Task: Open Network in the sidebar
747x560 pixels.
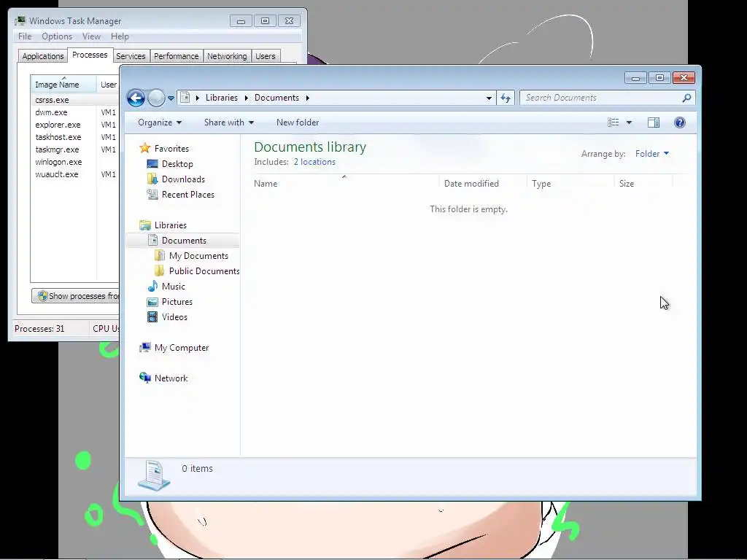Action: tap(171, 378)
